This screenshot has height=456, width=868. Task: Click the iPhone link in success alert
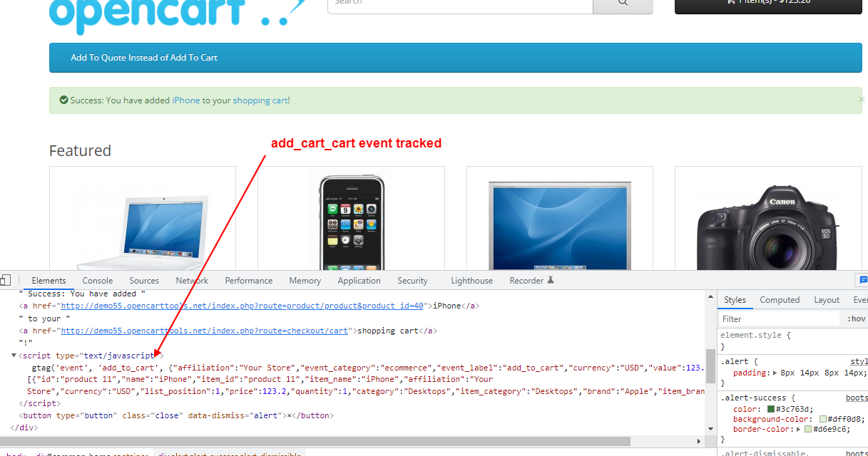point(186,100)
